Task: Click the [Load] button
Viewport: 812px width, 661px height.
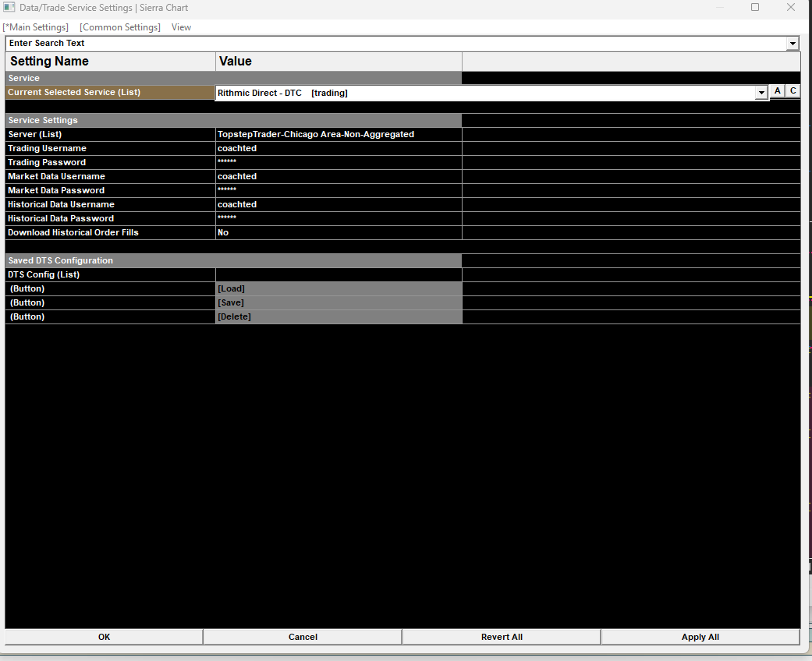Action: (339, 288)
